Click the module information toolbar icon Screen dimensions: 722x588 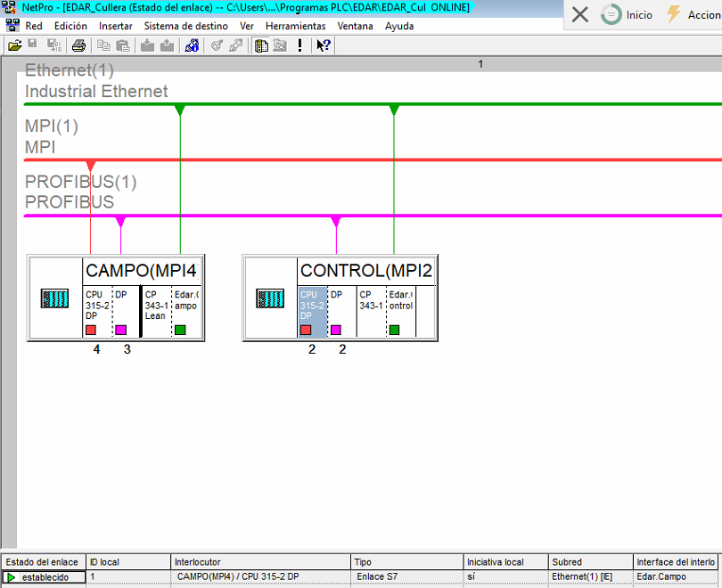(192, 45)
